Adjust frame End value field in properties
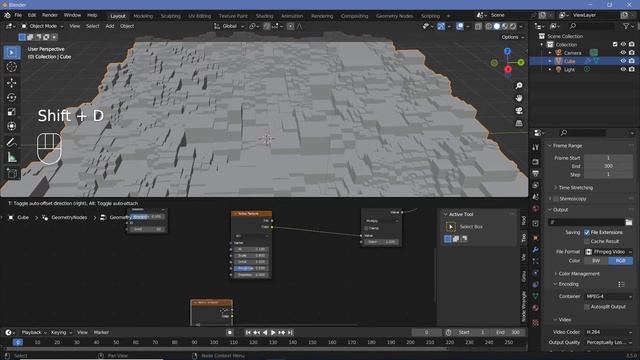Viewport: 640px width, 360px height. click(x=608, y=166)
